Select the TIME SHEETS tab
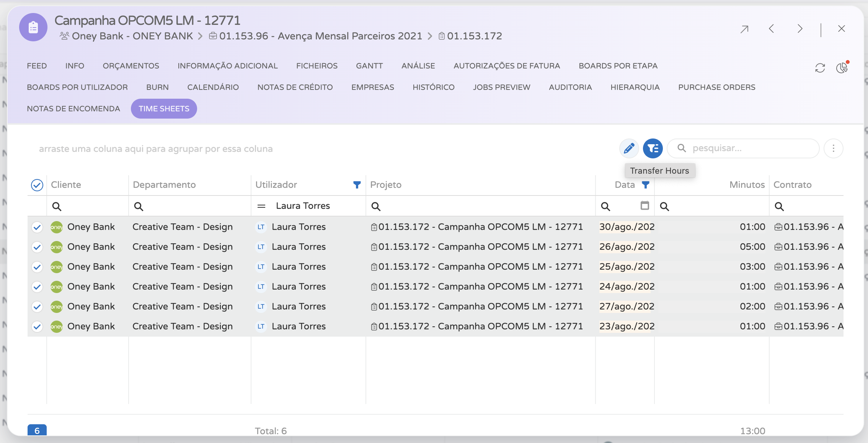868x443 pixels. pyautogui.click(x=164, y=109)
